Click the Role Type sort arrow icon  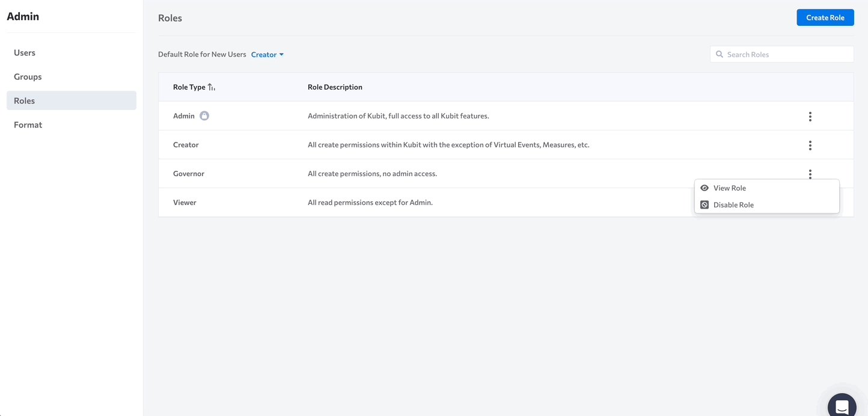(x=211, y=87)
